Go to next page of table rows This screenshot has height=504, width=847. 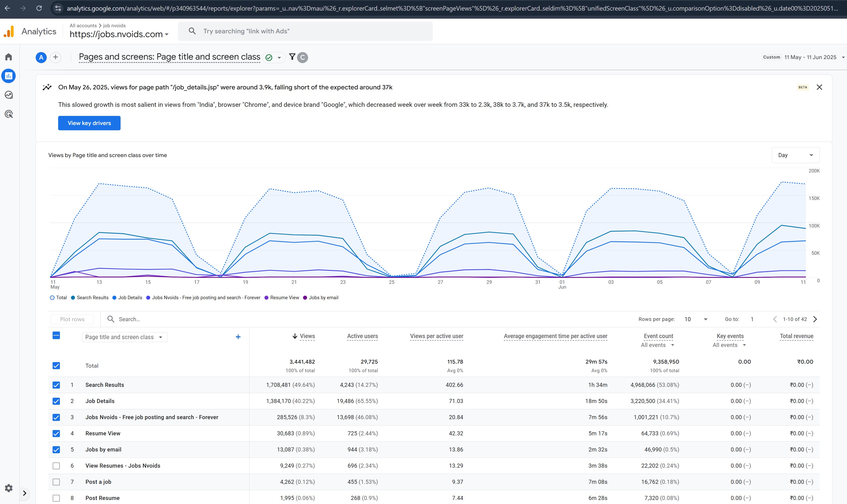pyautogui.click(x=815, y=319)
